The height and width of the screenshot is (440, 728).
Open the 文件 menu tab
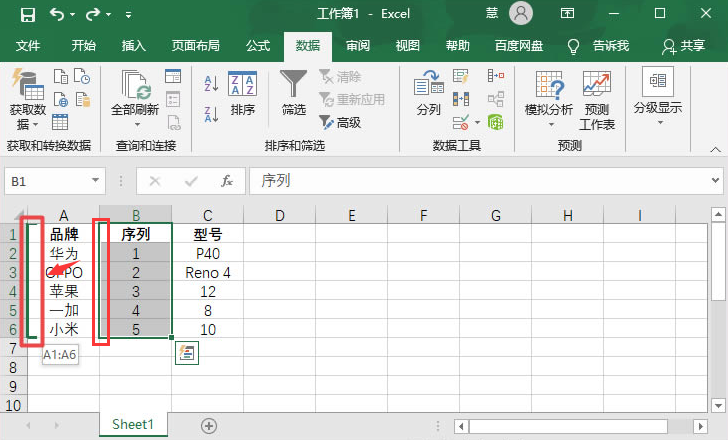pyautogui.click(x=28, y=45)
